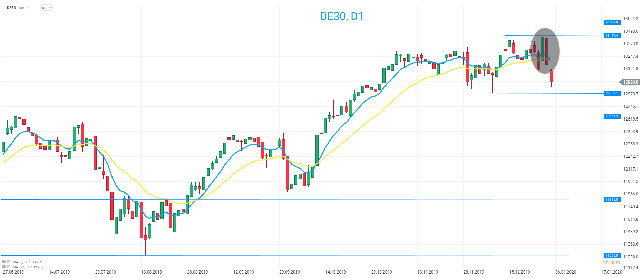Select the 12881.1 level price tag

[x=612, y=93]
